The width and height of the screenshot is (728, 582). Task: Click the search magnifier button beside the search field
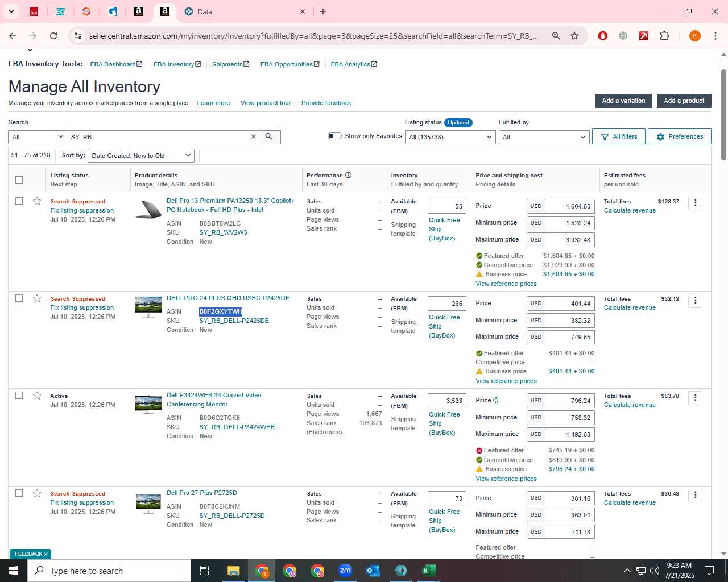270,137
